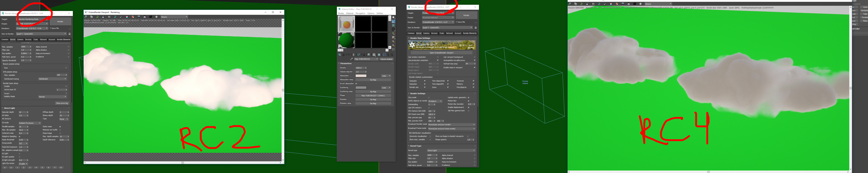Open Utilities menu in Material Editor
This screenshot has height=173, width=868.
(x=380, y=13)
